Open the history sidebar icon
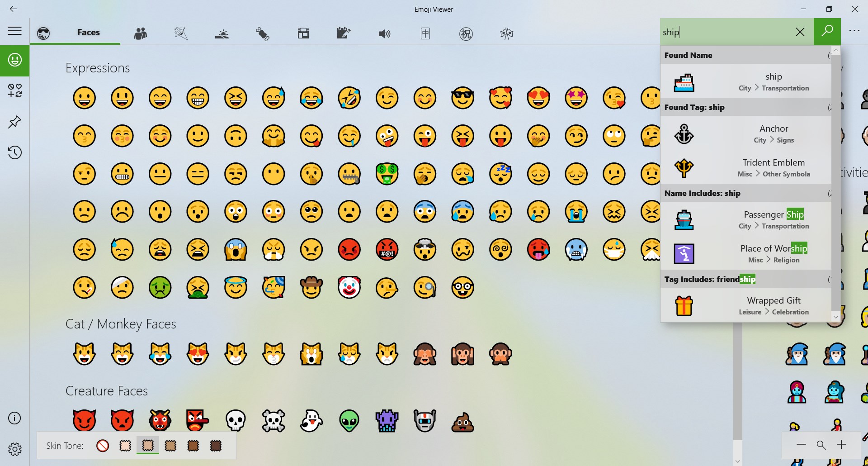 click(x=14, y=152)
